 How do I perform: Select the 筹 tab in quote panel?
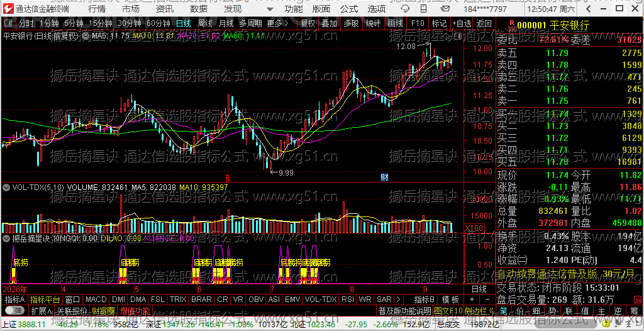click(x=634, y=310)
